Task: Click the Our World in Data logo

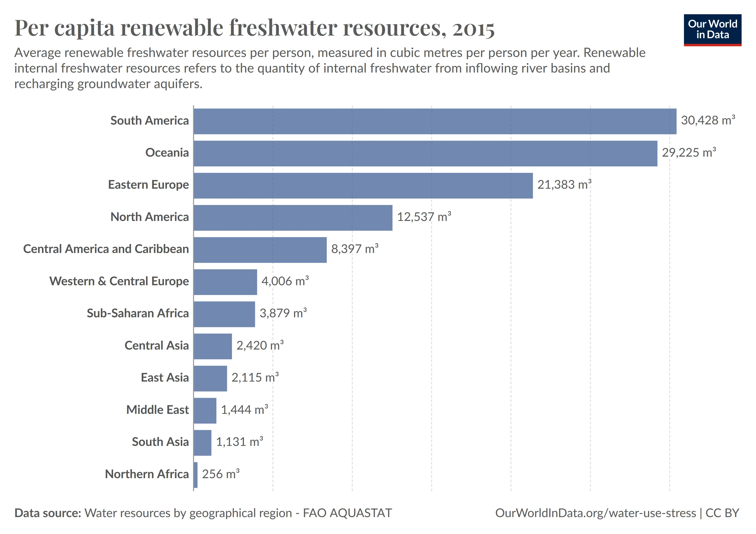Action: (712, 30)
